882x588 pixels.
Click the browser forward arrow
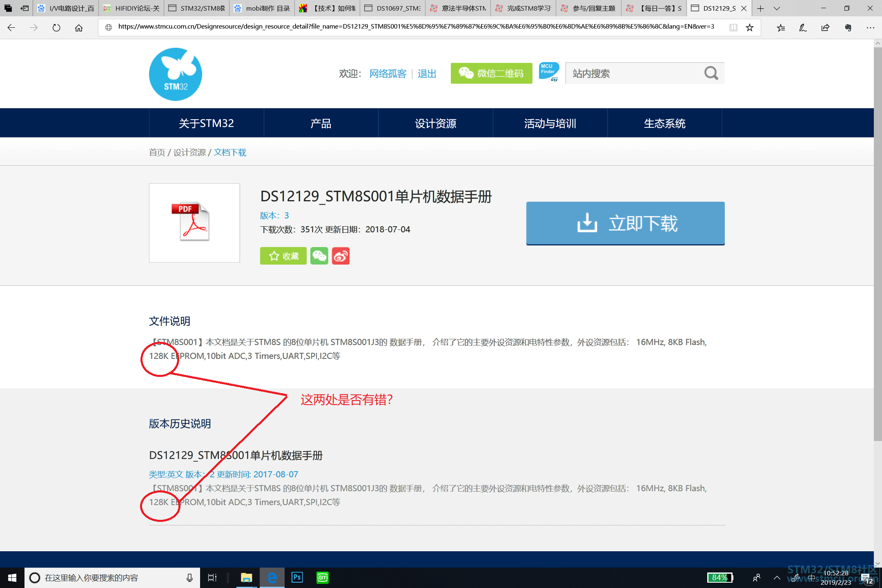point(34,27)
